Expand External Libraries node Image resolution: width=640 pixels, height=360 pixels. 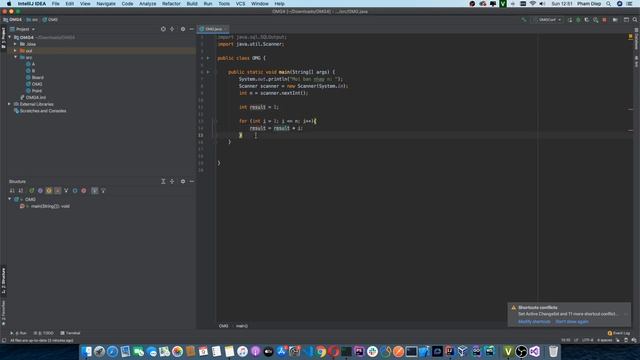click(x=10, y=104)
